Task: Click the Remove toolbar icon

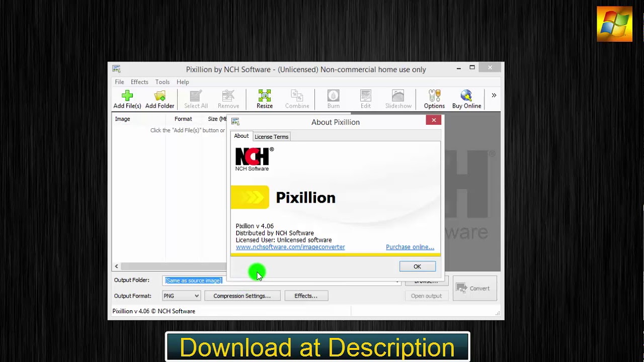Action: (x=228, y=99)
